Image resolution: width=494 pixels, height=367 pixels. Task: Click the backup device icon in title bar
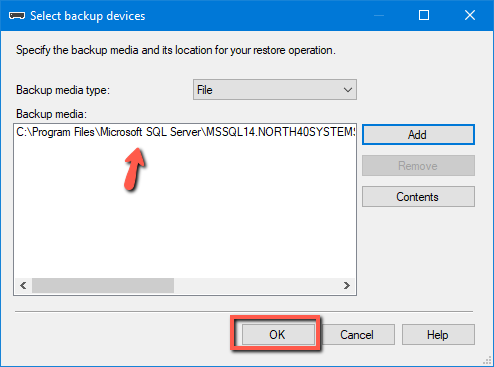click(x=17, y=16)
